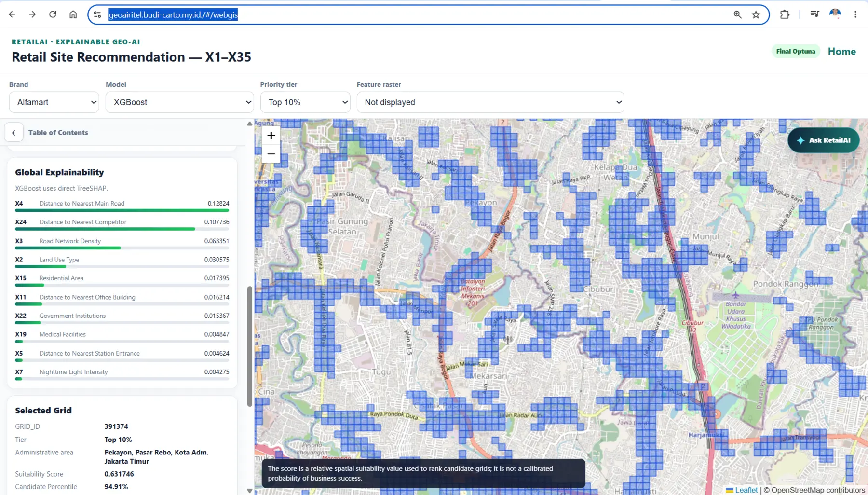Click the 0.107736 importance value
This screenshot has width=868, height=495.
click(x=217, y=222)
